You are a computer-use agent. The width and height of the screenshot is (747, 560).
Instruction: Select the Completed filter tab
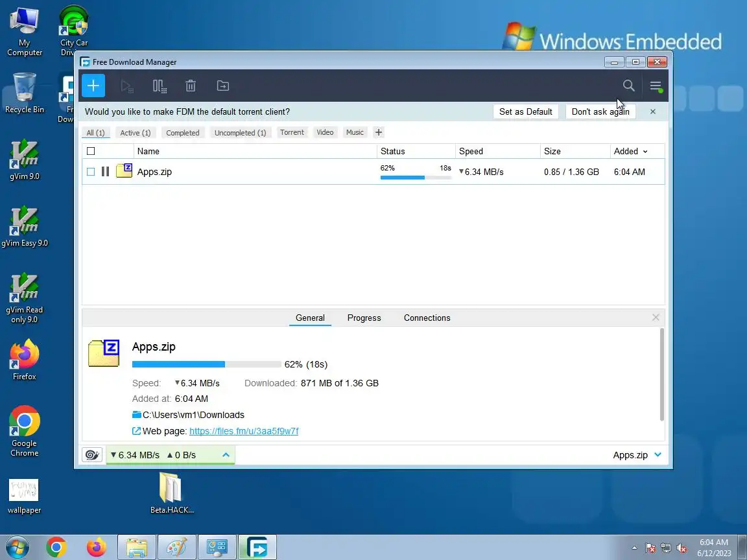click(182, 133)
